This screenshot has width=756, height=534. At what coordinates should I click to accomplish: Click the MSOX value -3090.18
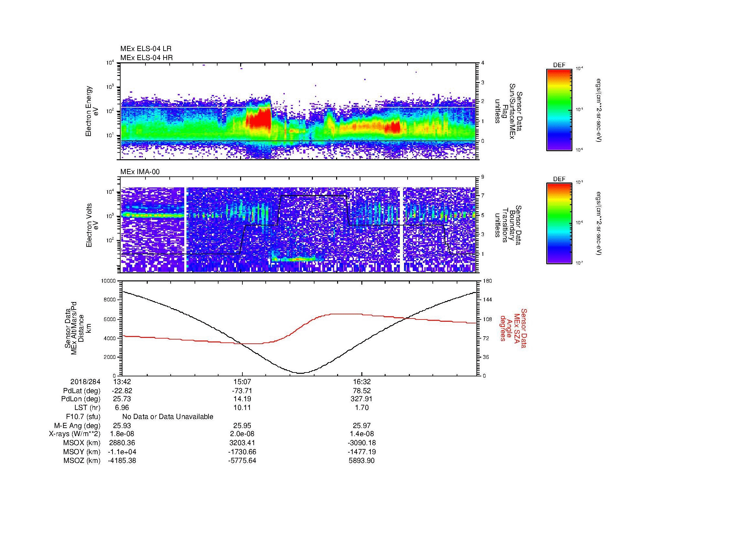[362, 443]
